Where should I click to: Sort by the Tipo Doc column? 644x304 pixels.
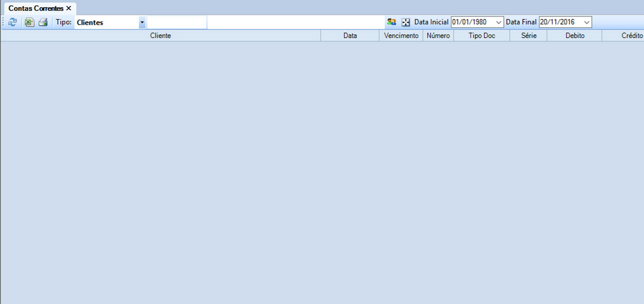click(x=482, y=36)
